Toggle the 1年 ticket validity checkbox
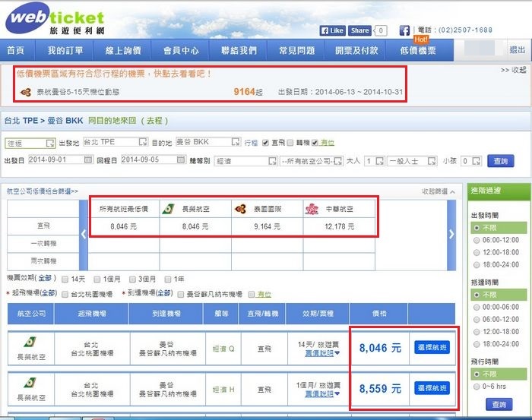This screenshot has width=532, height=420. click(168, 279)
